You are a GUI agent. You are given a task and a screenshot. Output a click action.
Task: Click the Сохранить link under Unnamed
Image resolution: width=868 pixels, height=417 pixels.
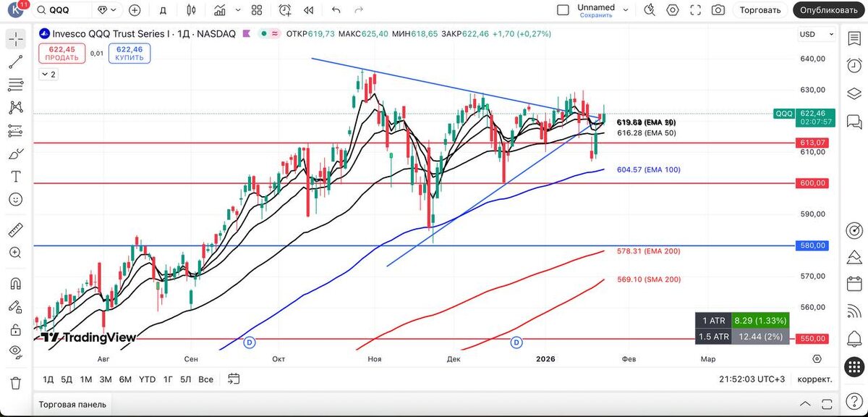pos(595,15)
